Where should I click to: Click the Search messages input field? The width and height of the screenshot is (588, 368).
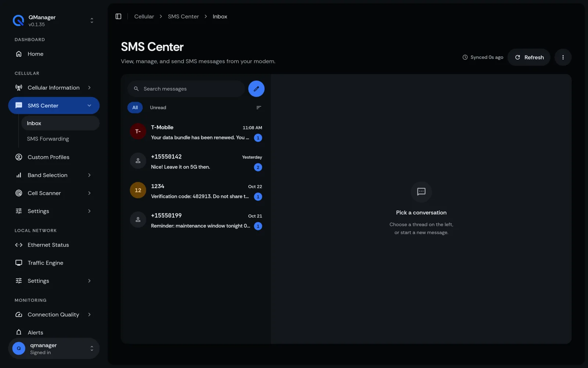click(x=186, y=89)
